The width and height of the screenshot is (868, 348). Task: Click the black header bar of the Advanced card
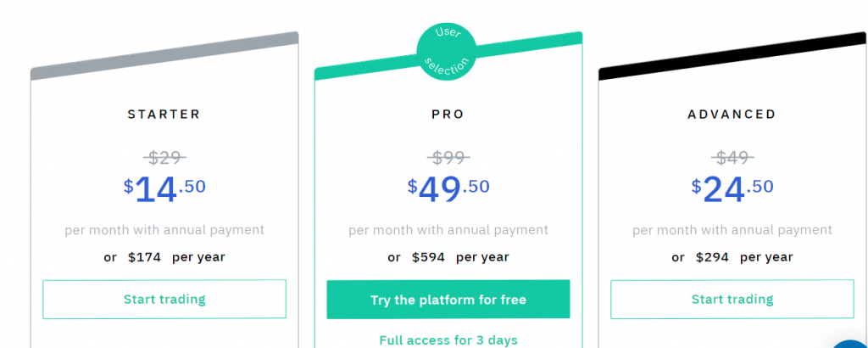[732, 56]
